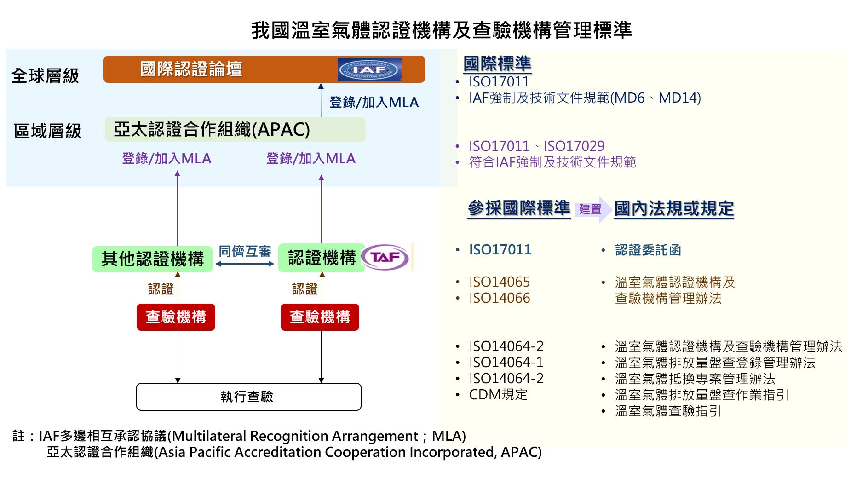Click the 同儕互審 label
This screenshot has height=484, width=868.
pyautogui.click(x=245, y=251)
